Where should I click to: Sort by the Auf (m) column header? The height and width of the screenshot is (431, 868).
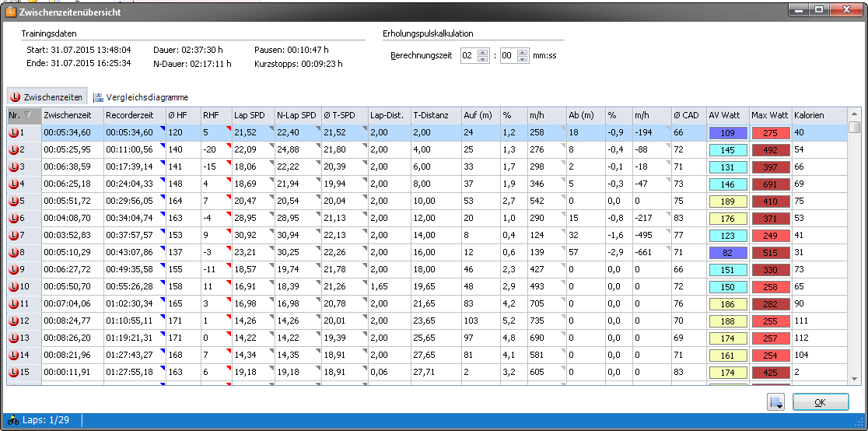pyautogui.click(x=481, y=115)
